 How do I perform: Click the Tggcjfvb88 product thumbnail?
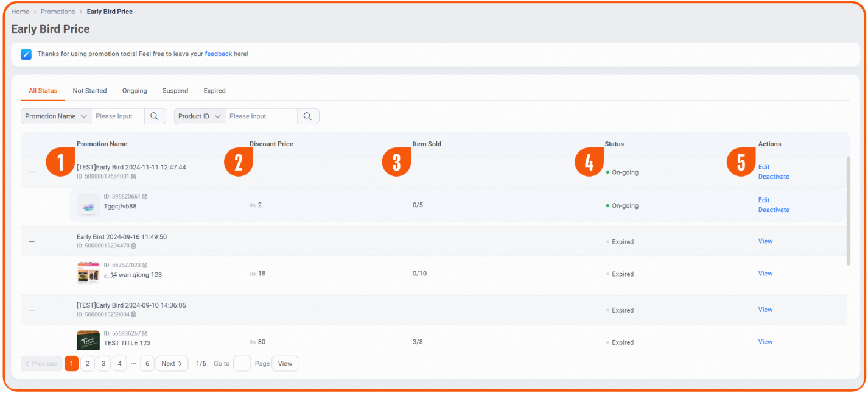pos(88,205)
